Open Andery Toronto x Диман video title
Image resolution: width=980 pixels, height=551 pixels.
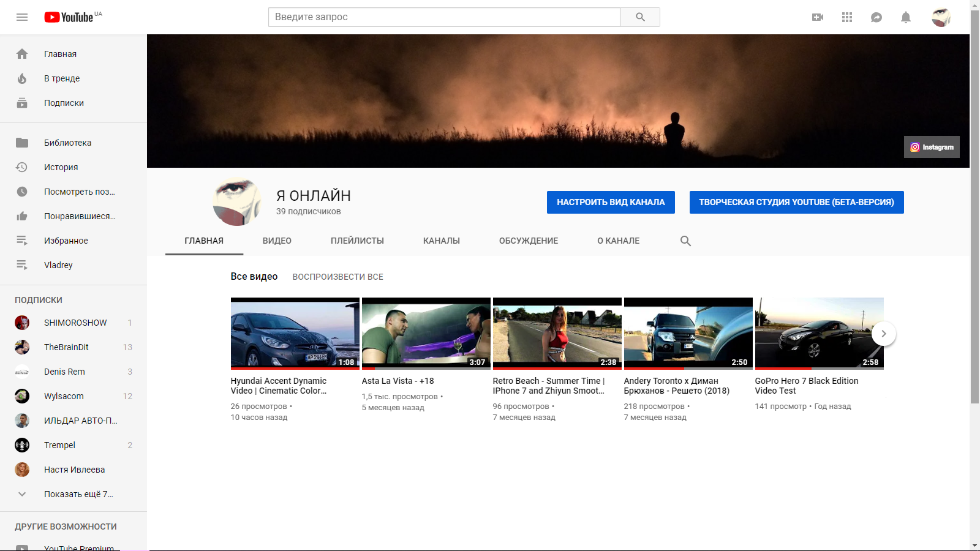677,386
